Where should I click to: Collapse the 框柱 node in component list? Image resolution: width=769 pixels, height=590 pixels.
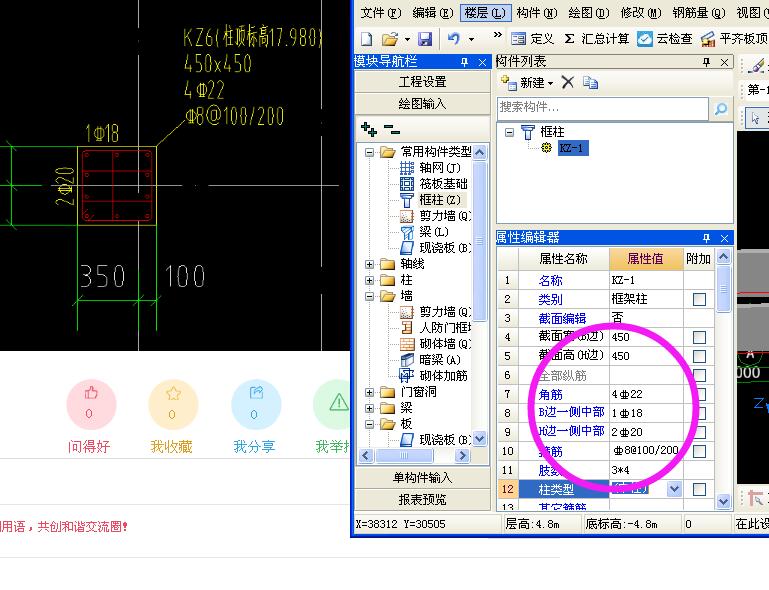[x=510, y=132]
